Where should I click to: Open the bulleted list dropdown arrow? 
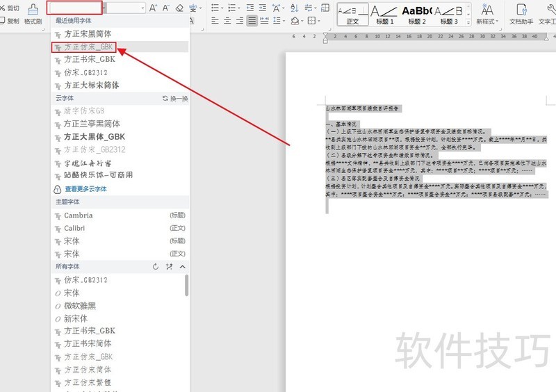pos(222,8)
